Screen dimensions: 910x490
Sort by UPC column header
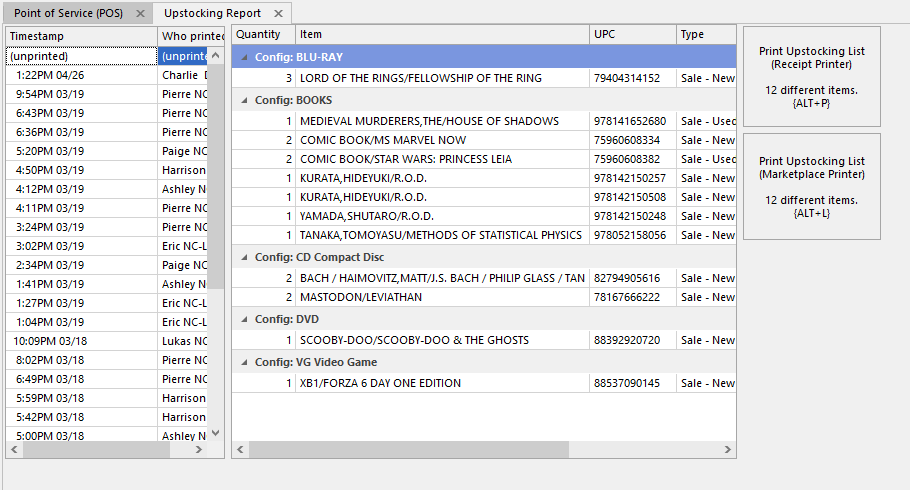point(633,34)
